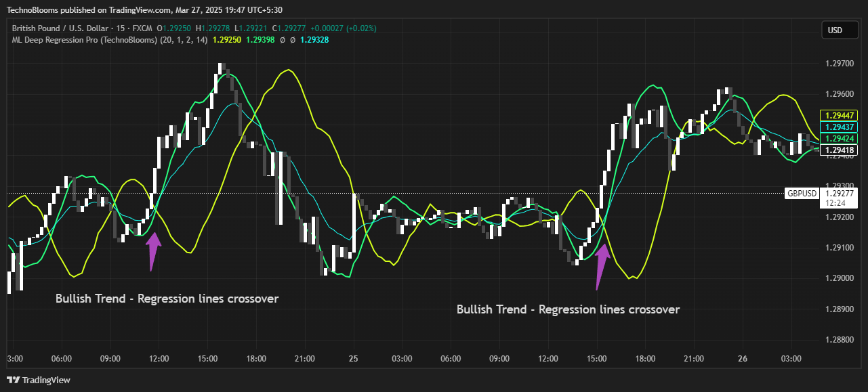Click the open value O1.29250

tap(175, 28)
